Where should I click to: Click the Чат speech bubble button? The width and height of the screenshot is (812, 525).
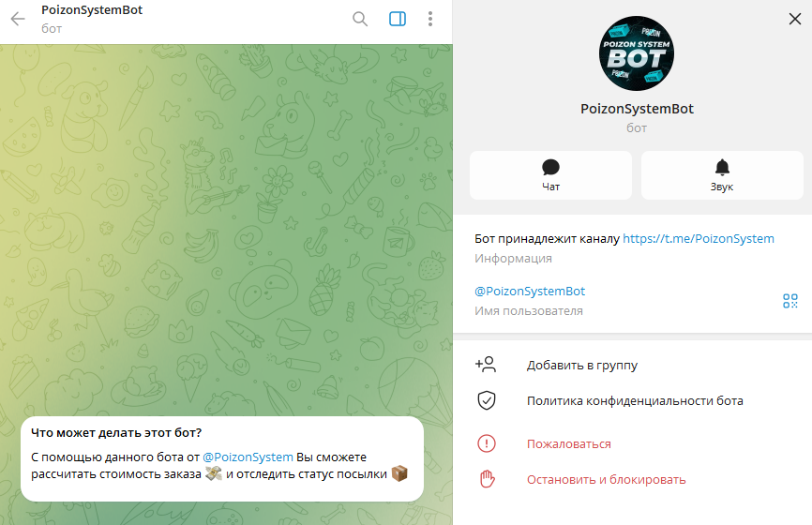[550, 175]
